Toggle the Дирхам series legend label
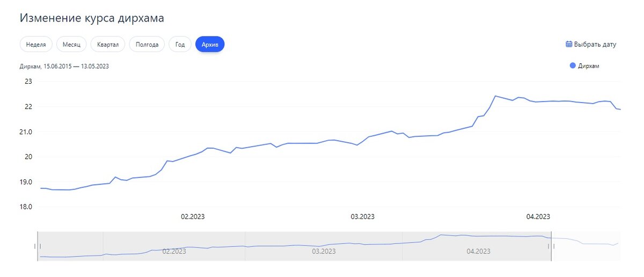Viewport: 644px width, 277px height. coord(589,65)
